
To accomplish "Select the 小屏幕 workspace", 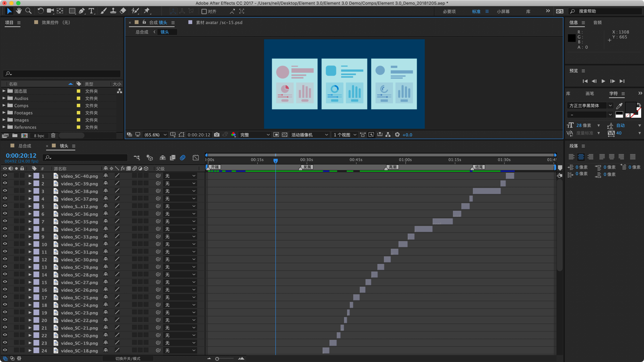I will pos(503,11).
